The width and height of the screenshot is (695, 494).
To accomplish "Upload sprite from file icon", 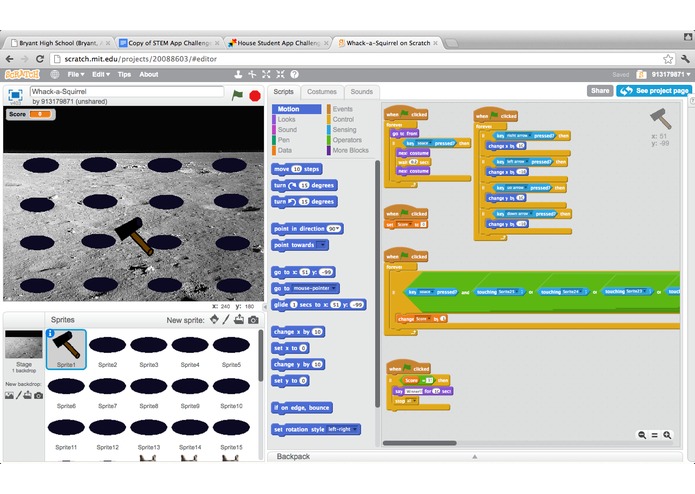I will [x=239, y=319].
